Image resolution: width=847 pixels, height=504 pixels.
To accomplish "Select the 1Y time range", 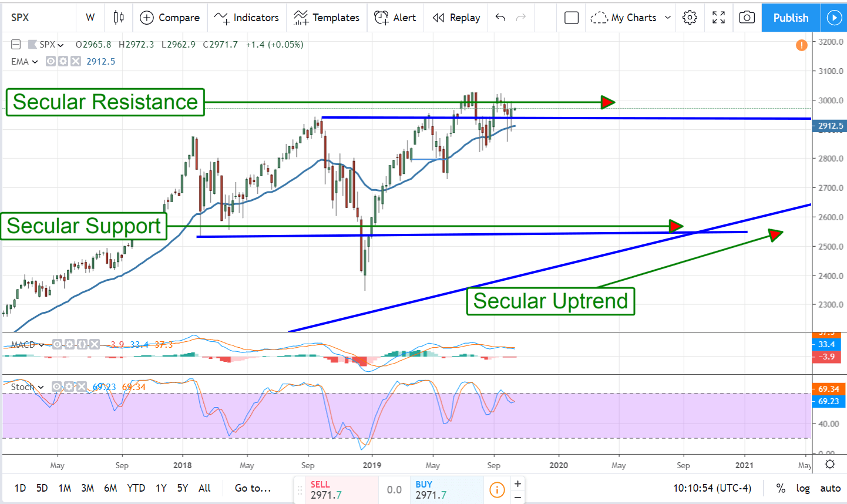I will 161,488.
